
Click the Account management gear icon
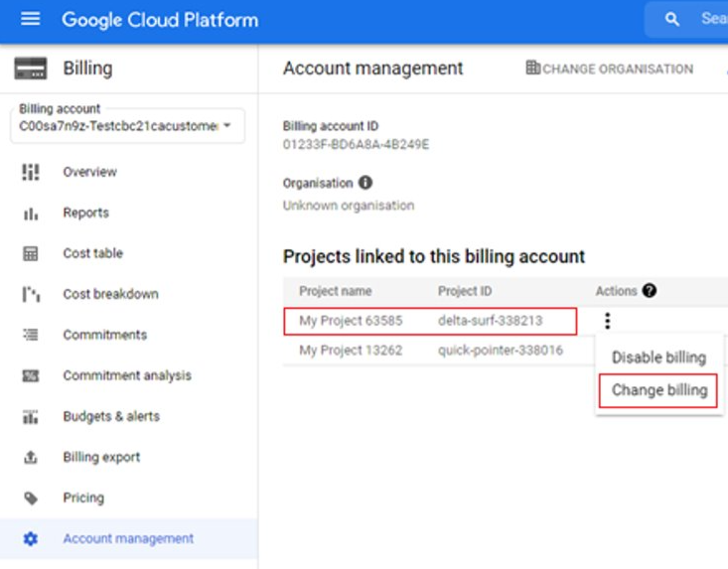30,538
